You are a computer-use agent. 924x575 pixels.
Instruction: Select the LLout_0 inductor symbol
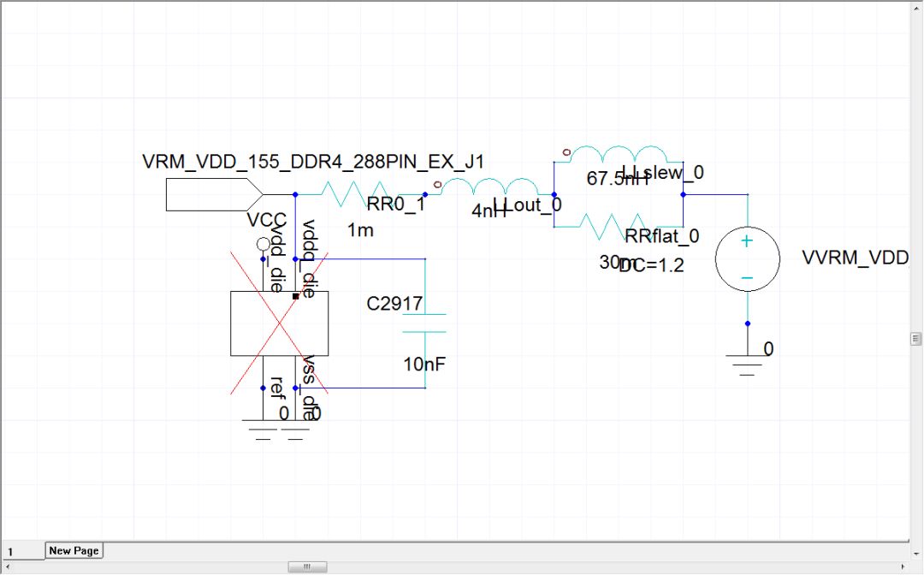tap(489, 187)
